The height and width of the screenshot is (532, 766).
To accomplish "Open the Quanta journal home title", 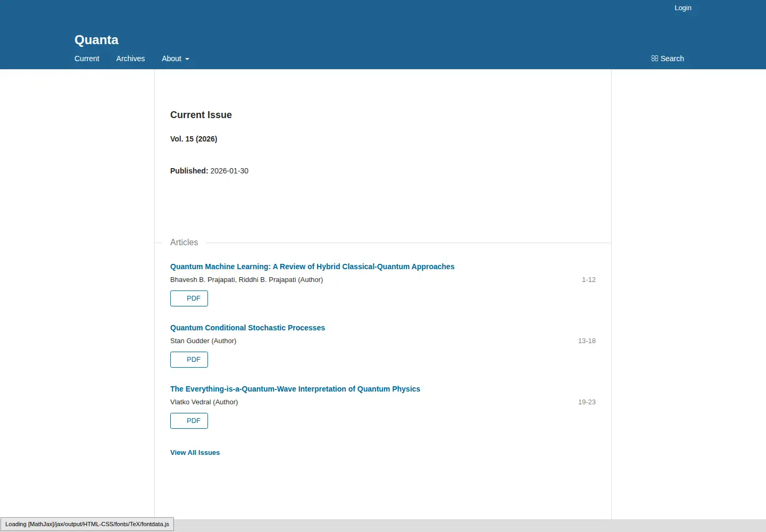I will tap(96, 40).
